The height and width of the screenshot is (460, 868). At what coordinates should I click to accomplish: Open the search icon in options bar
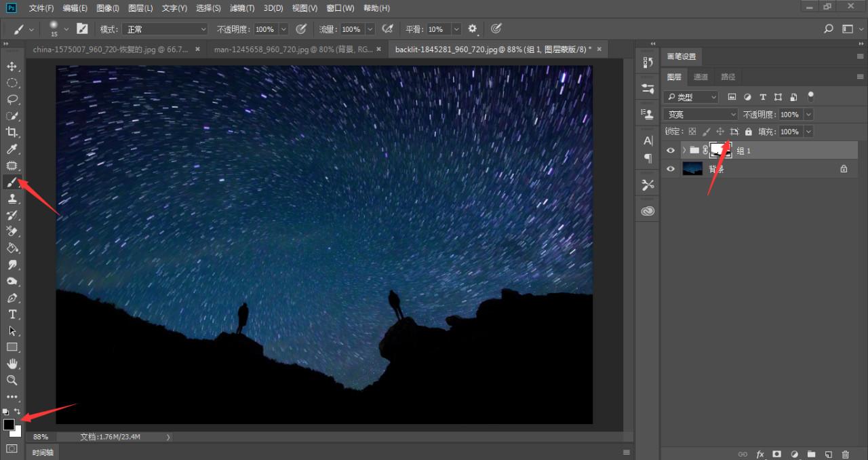829,29
